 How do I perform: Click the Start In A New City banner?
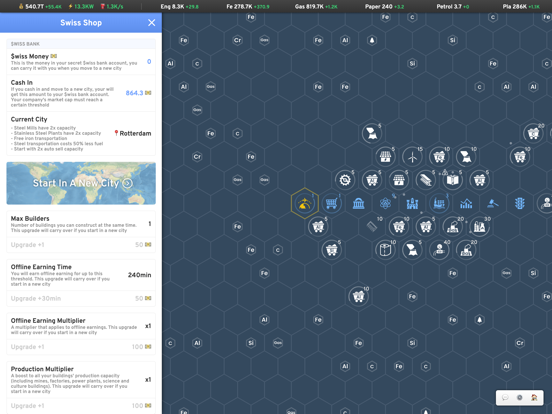[81, 183]
